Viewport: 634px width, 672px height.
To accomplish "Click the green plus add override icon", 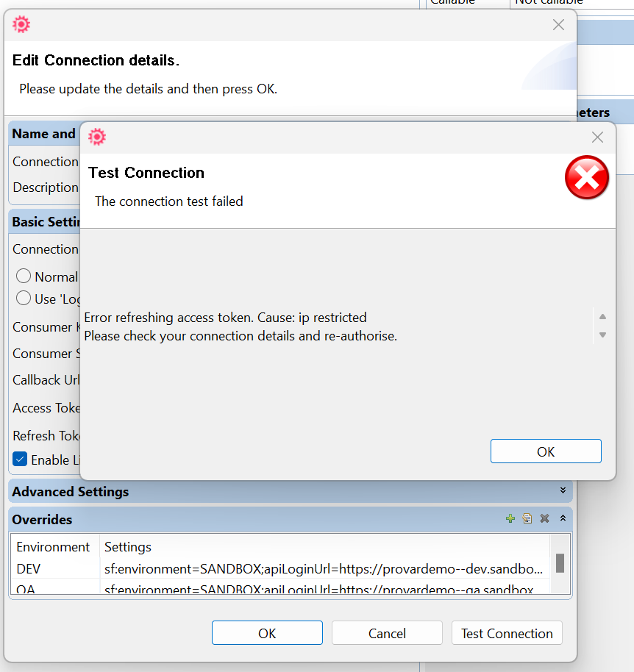I will pyautogui.click(x=510, y=519).
